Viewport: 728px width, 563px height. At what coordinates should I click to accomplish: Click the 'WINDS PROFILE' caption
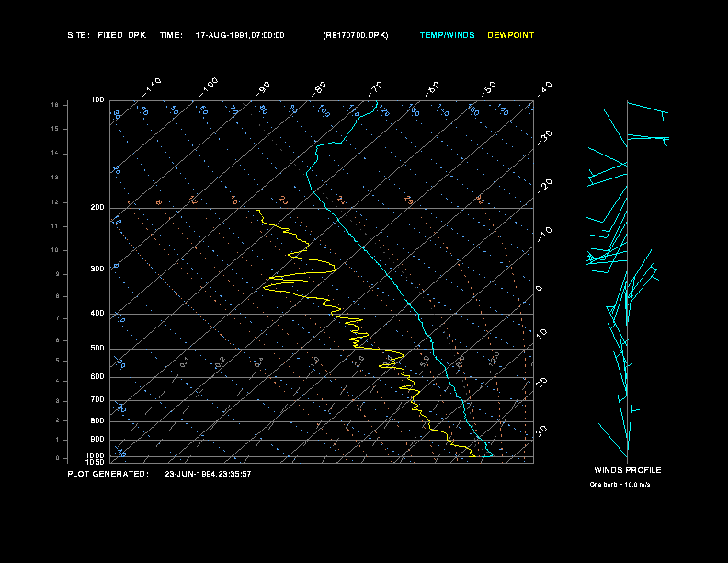point(628,470)
